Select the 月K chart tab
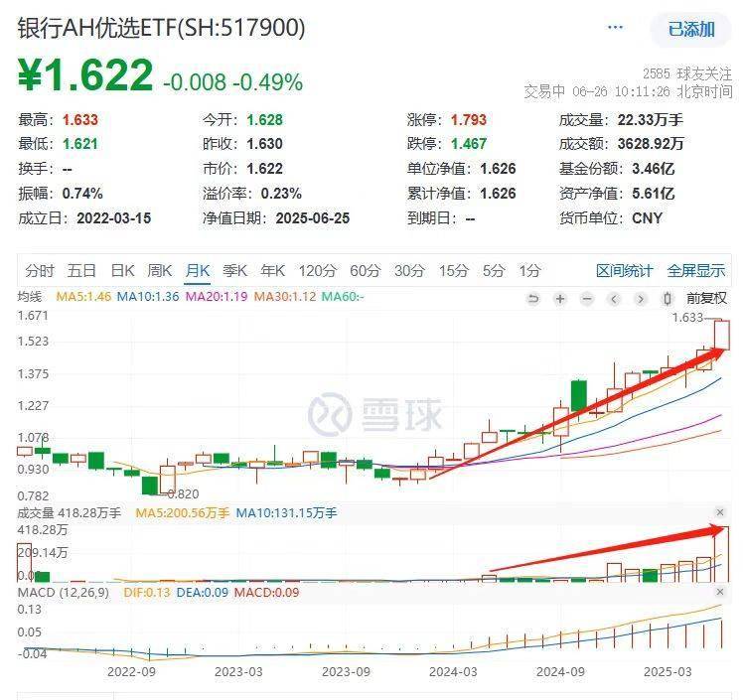 pyautogui.click(x=197, y=271)
